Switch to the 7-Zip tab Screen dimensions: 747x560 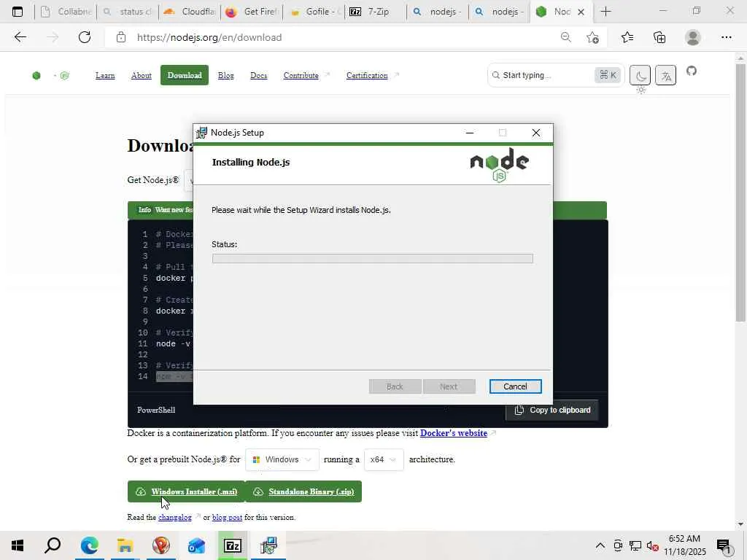pyautogui.click(x=376, y=12)
